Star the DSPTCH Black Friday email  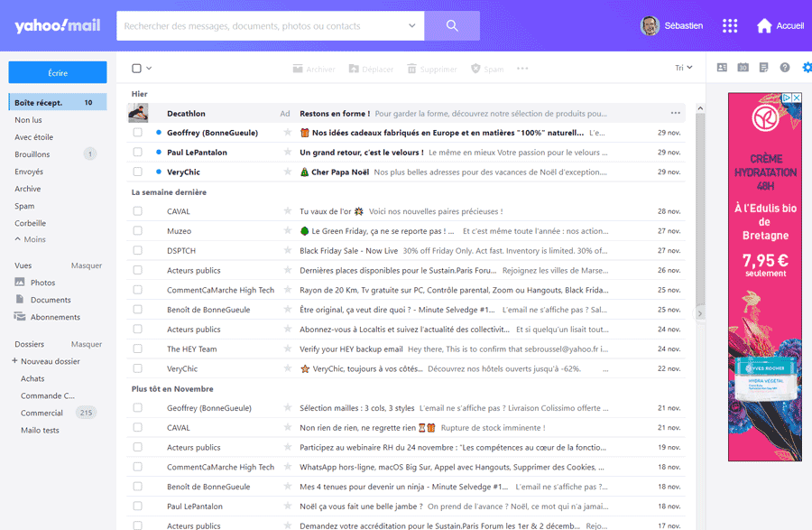point(288,251)
